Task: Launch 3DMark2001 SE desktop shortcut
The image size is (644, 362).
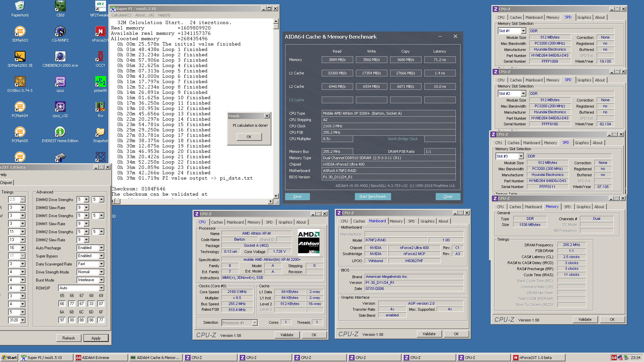Action: (20, 59)
